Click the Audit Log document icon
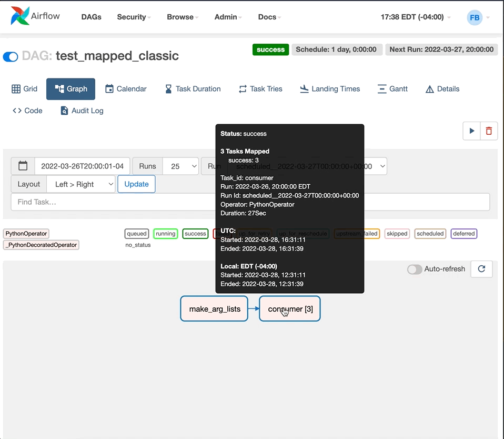This screenshot has height=439, width=504. coord(64,111)
